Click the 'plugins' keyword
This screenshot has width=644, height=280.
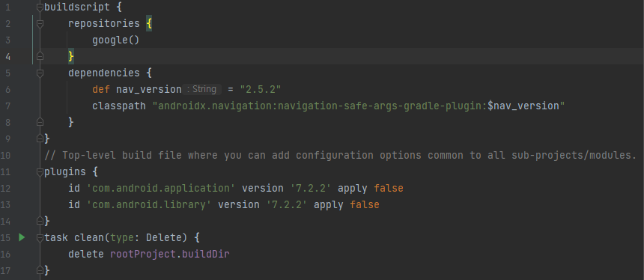tap(65, 171)
